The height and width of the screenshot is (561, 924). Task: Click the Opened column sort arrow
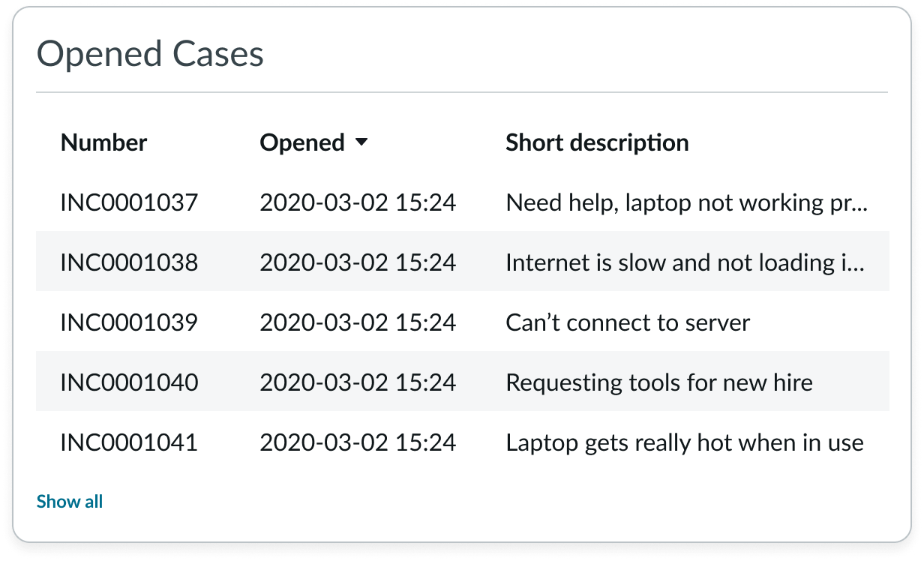pyautogui.click(x=361, y=142)
